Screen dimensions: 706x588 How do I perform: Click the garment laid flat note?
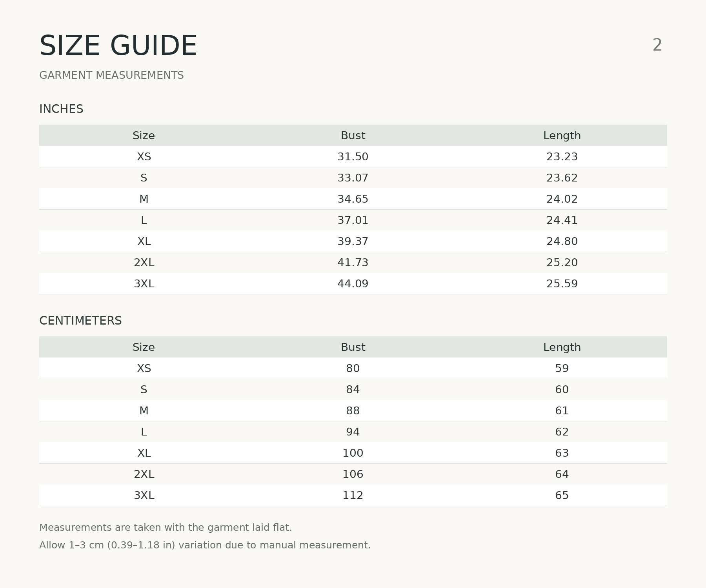166,528
